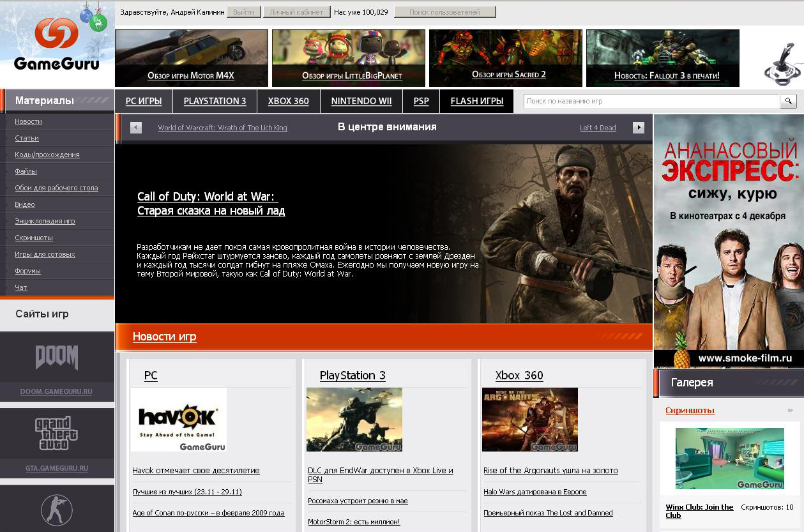Open Havok отмечает свое десятилетие
This screenshot has width=804, height=532.
coord(196,471)
